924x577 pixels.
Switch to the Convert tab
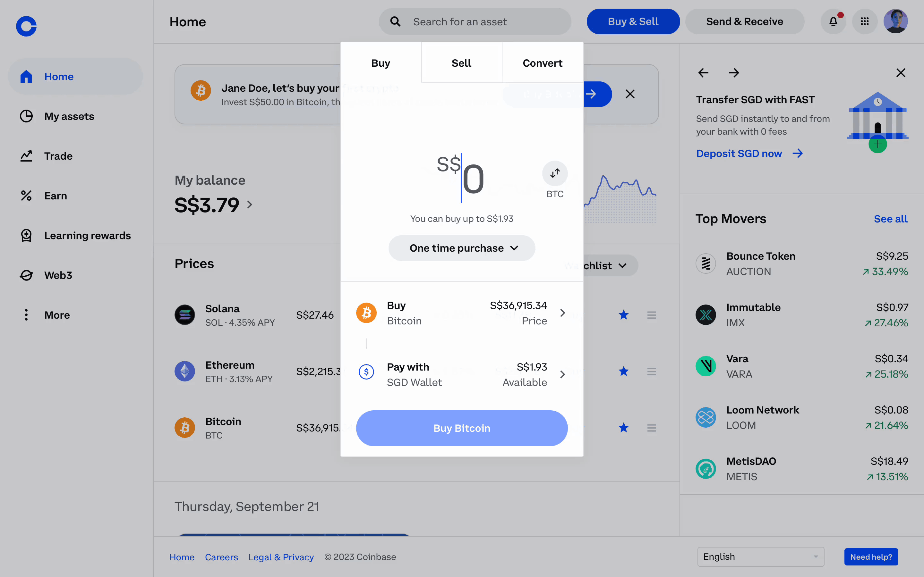tap(542, 63)
